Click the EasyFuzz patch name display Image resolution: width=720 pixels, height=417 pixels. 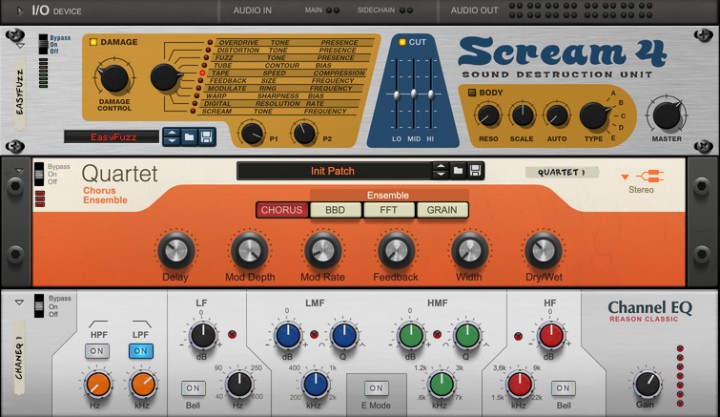112,137
